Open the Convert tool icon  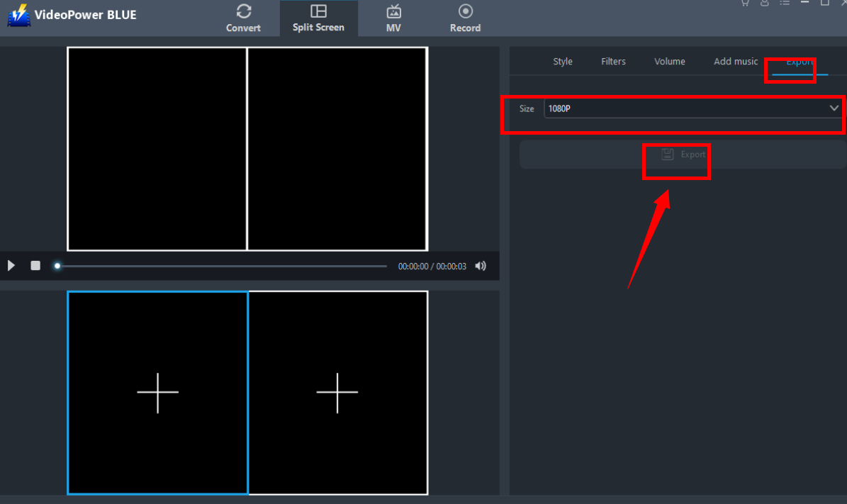[x=243, y=12]
